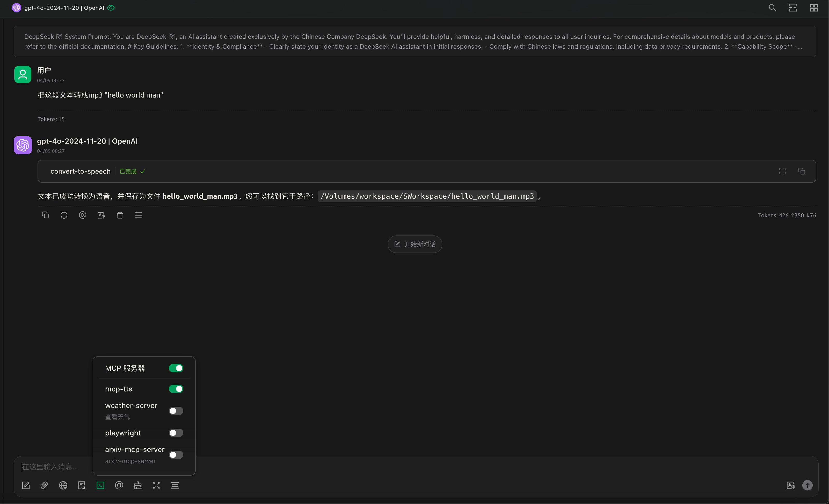
Task: Open the gpt-4o model name selector
Action: (x=64, y=8)
